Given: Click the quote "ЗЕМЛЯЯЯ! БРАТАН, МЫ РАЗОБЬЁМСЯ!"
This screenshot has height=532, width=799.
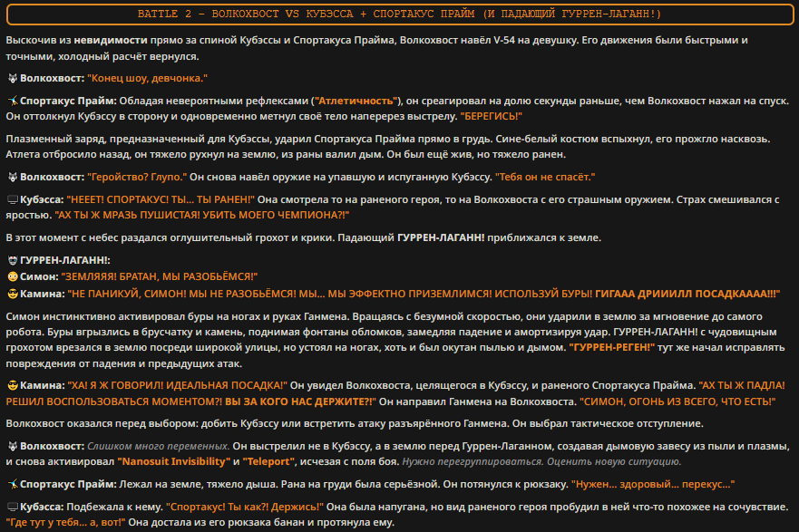Looking at the screenshot, I should (x=160, y=276).
